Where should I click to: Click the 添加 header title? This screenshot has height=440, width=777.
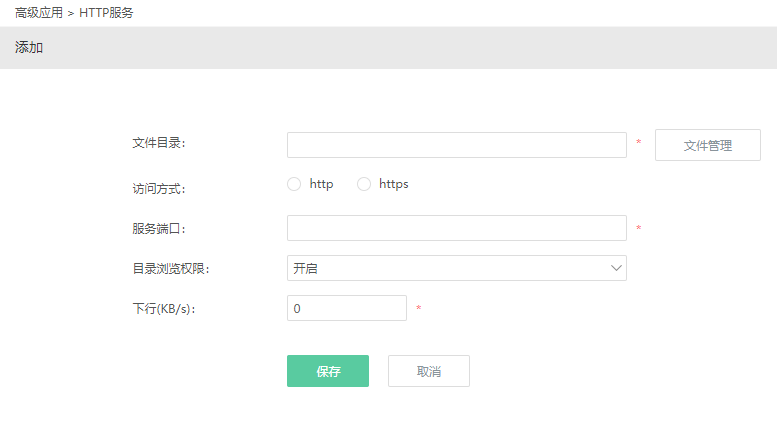[x=29, y=48]
